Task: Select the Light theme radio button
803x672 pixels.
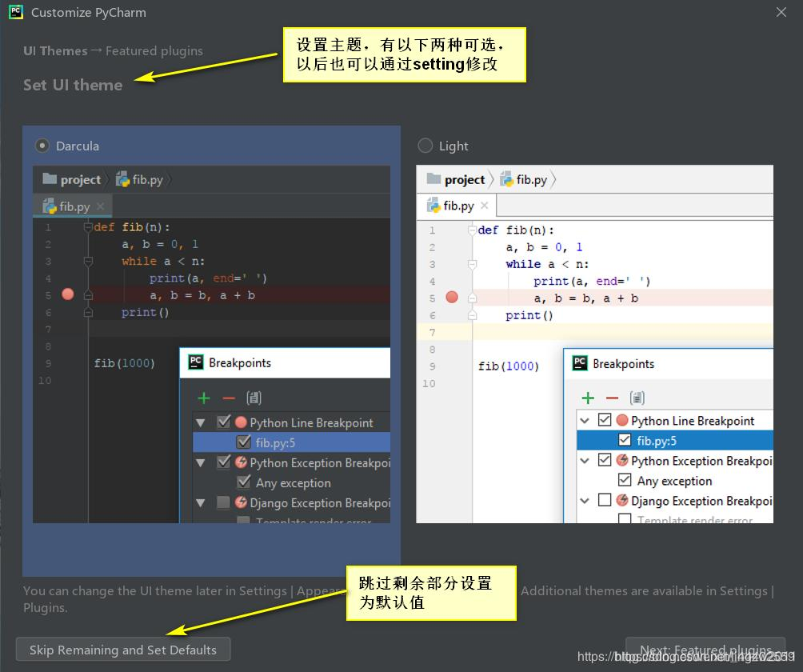Action: 425,146
